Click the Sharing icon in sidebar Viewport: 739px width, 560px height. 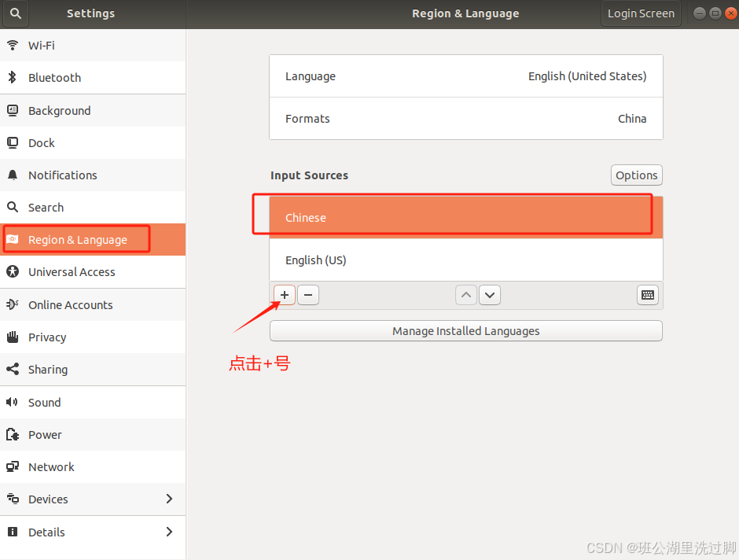click(x=13, y=369)
